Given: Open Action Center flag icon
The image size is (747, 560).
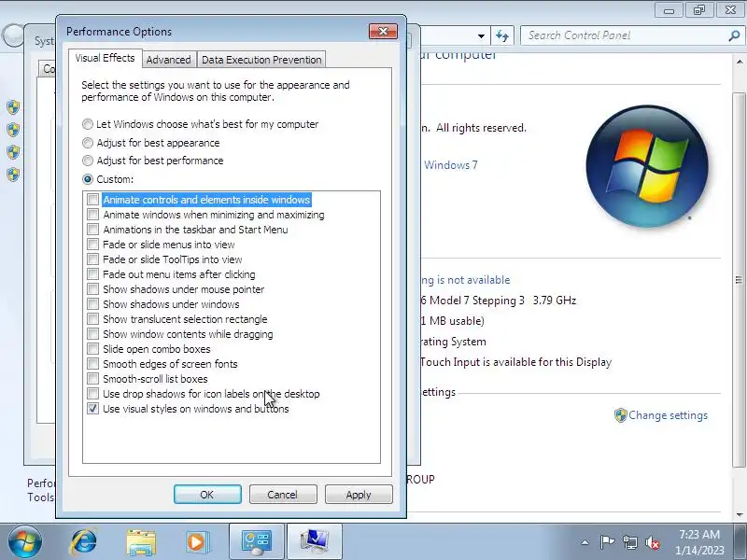Looking at the screenshot, I should coord(607,542).
